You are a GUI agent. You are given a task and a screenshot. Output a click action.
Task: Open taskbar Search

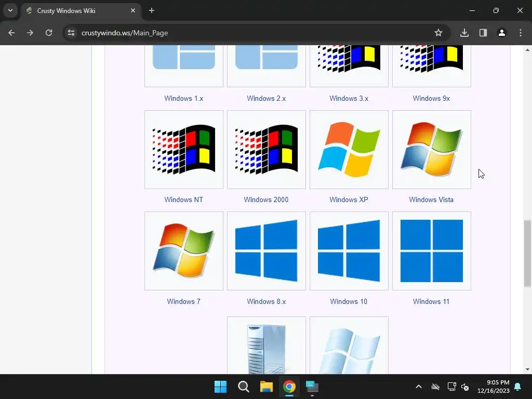pyautogui.click(x=243, y=387)
